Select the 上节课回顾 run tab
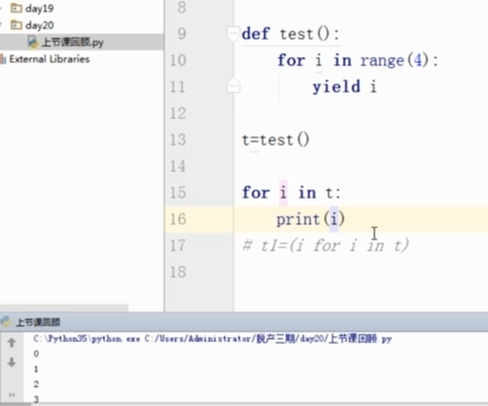This screenshot has width=488, height=406. (x=38, y=322)
